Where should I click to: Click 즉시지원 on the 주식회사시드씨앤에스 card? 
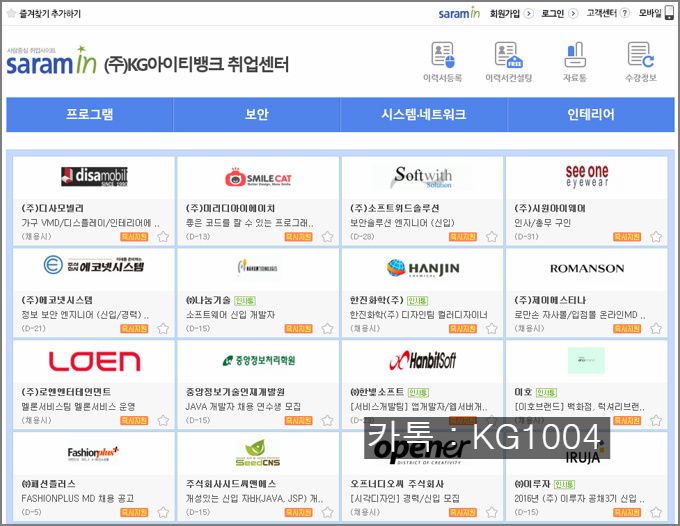pos(298,513)
